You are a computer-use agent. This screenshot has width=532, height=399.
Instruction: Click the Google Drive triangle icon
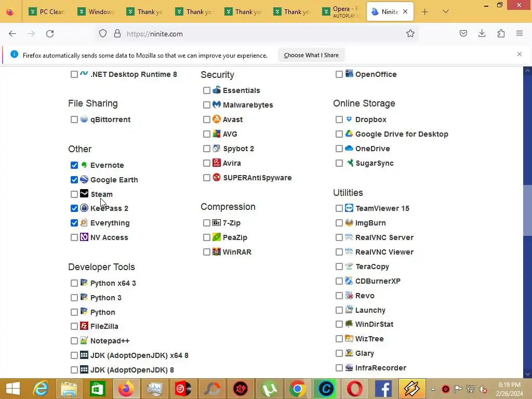[x=349, y=134]
